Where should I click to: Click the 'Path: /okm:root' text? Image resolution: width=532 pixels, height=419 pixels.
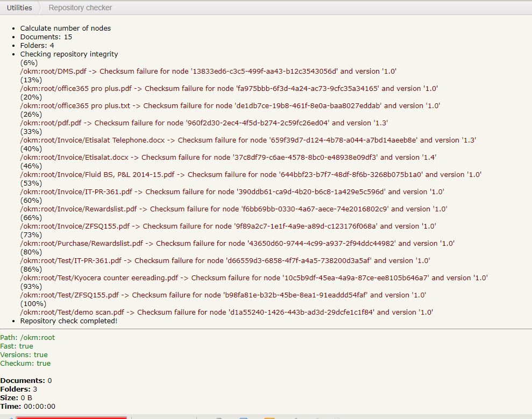(x=27, y=337)
